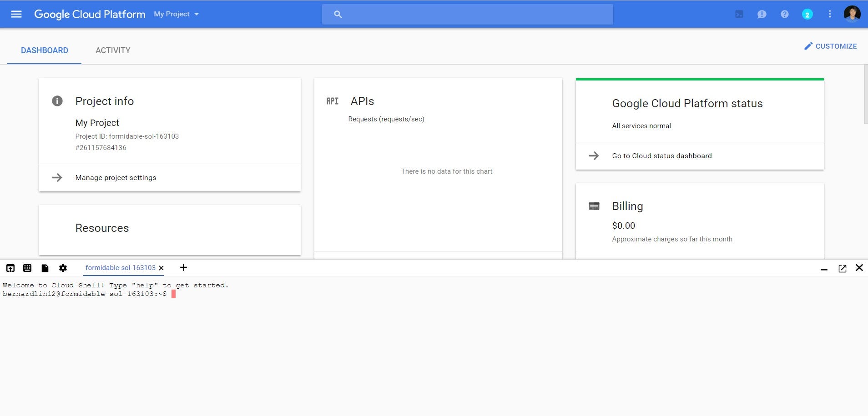Click arrow beside Manage project settings
The width and height of the screenshot is (868, 416).
click(57, 177)
